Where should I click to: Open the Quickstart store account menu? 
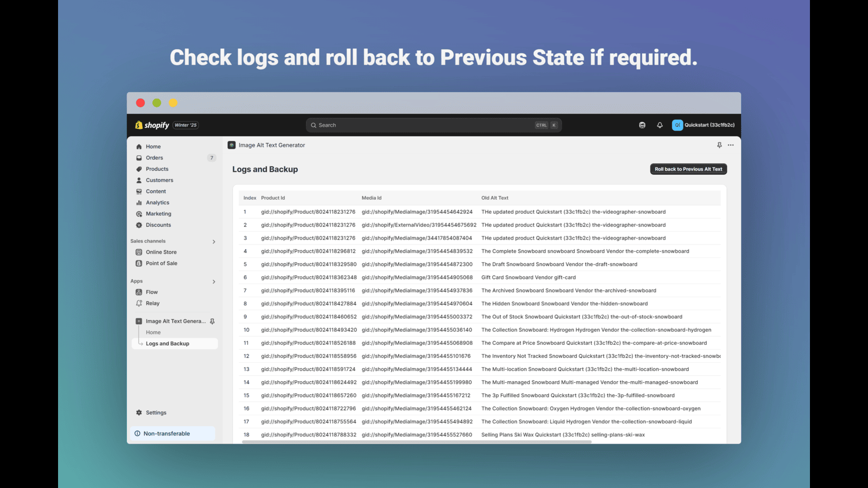pos(704,125)
